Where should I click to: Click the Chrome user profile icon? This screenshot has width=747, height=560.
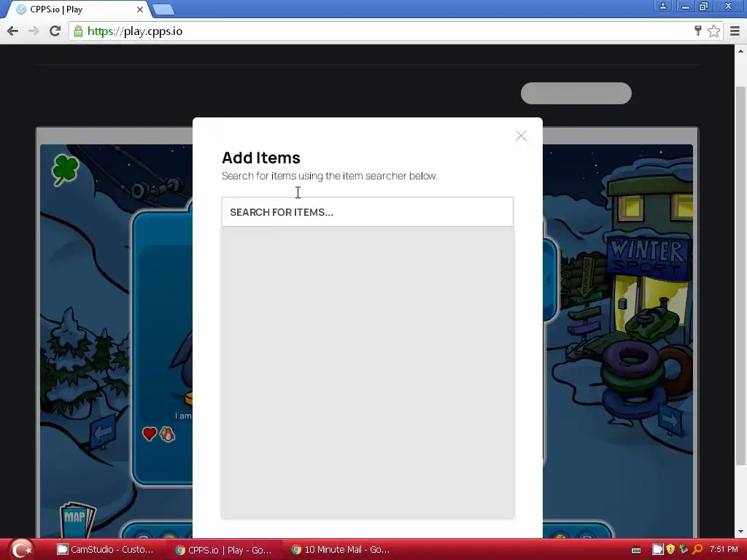[662, 6]
